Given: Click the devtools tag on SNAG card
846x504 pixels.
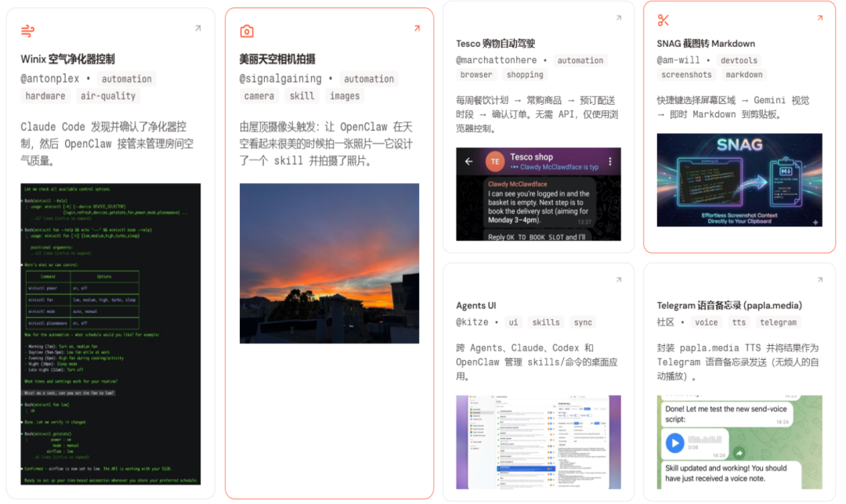Looking at the screenshot, I should pyautogui.click(x=739, y=60).
